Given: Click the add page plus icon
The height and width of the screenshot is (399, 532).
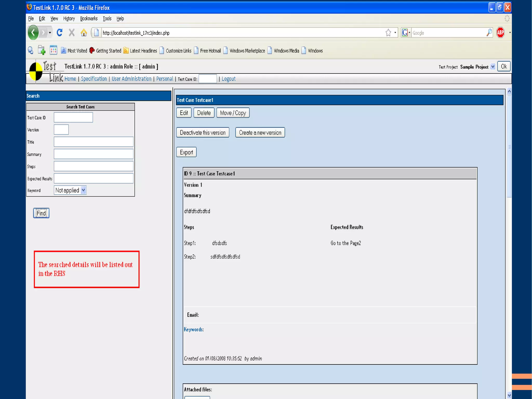Looking at the screenshot, I should tap(42, 50).
